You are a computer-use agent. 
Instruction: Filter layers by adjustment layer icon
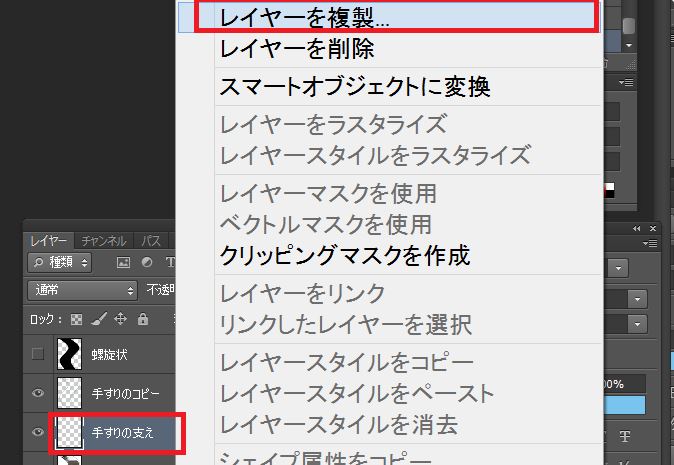(x=147, y=262)
